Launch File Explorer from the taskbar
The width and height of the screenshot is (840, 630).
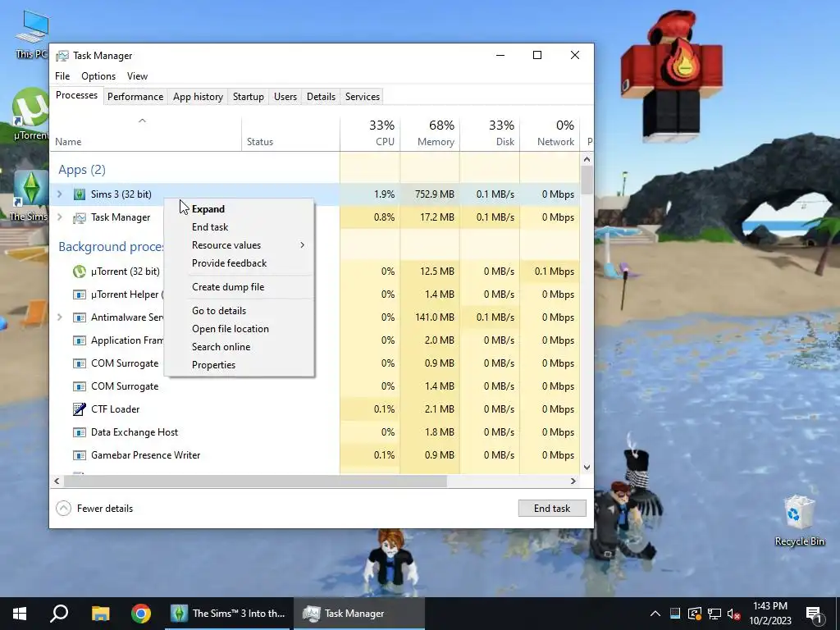tap(100, 614)
